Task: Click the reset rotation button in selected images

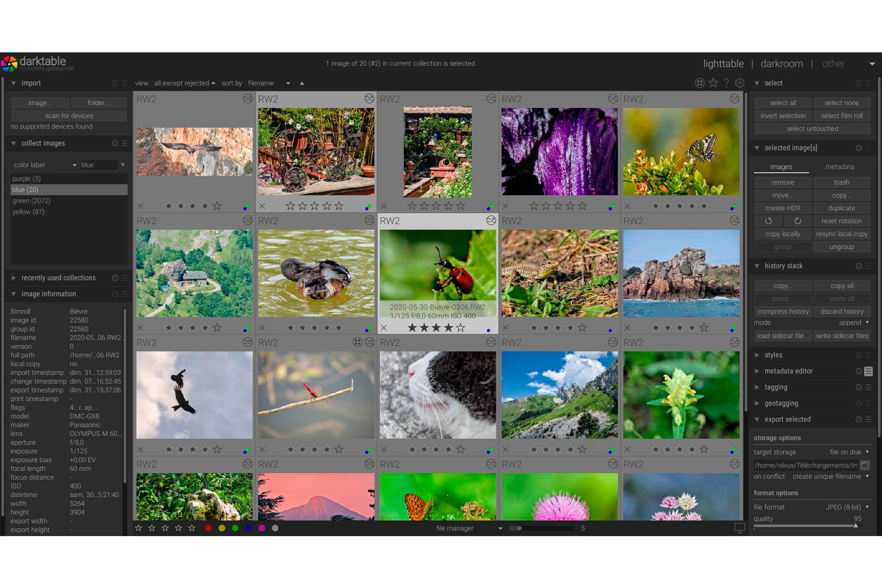Action: tap(842, 221)
